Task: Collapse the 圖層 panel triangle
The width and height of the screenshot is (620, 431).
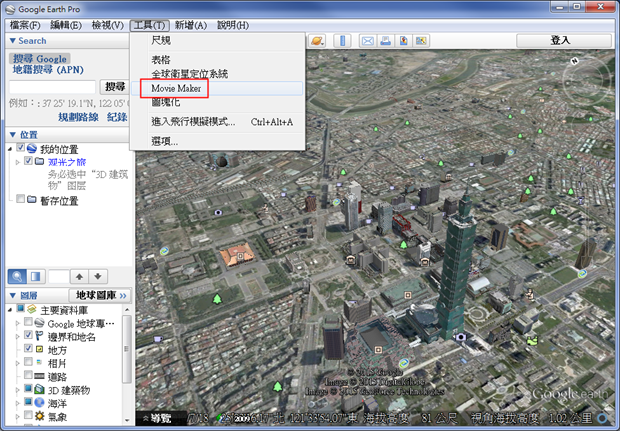Action: tap(12, 295)
